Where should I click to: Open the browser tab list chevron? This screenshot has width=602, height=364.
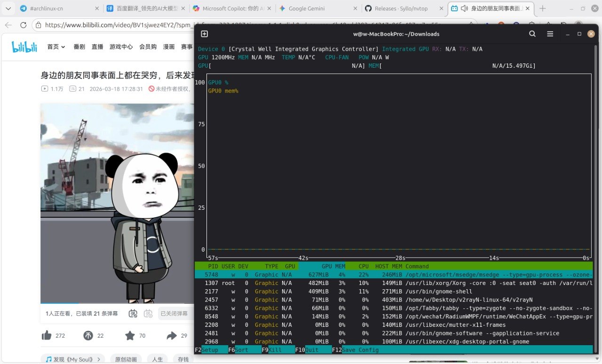[8, 8]
